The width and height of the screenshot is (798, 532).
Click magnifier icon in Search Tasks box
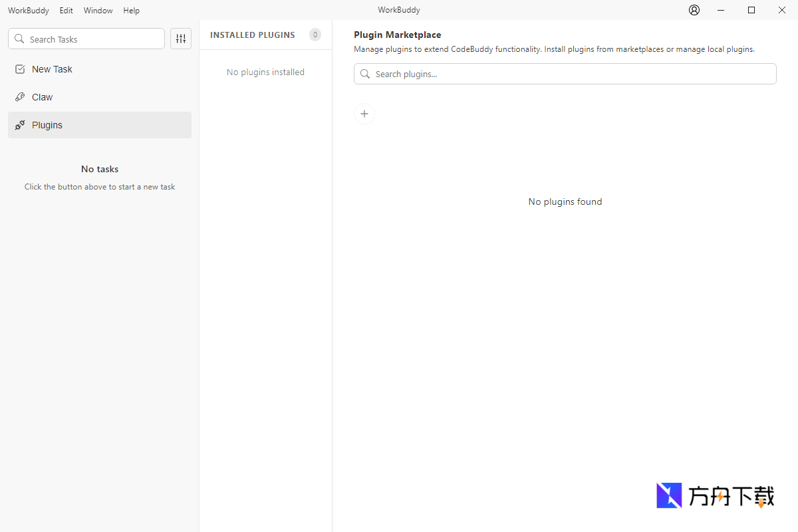19,39
